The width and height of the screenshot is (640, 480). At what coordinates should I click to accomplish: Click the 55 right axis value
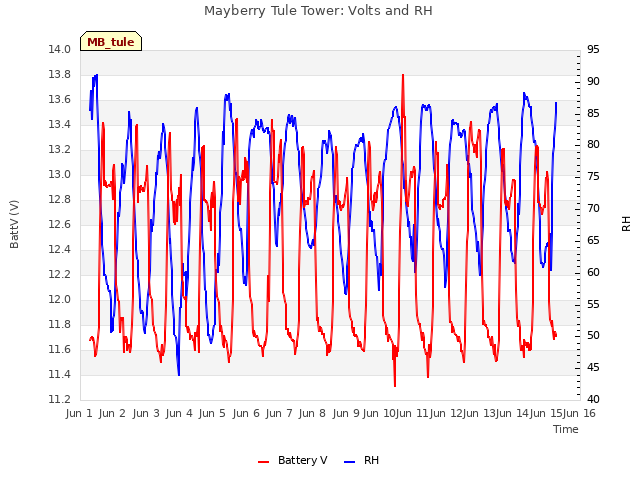(593, 304)
